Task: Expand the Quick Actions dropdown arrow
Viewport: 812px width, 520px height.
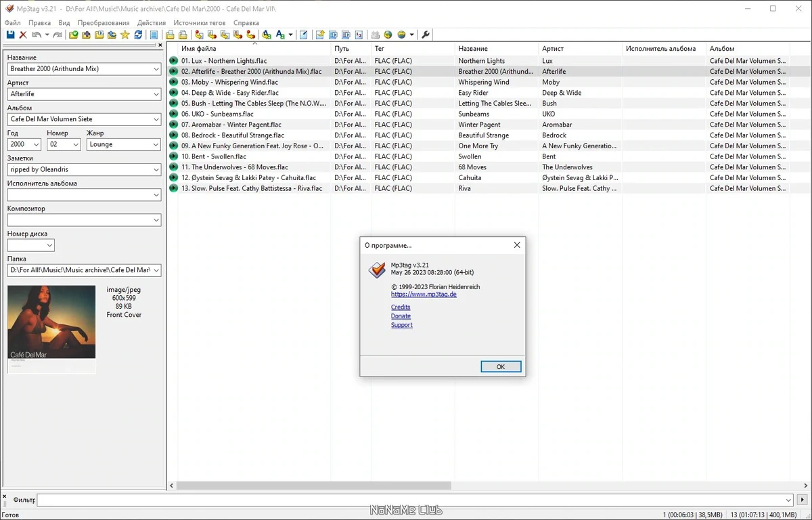Action: tap(291, 35)
